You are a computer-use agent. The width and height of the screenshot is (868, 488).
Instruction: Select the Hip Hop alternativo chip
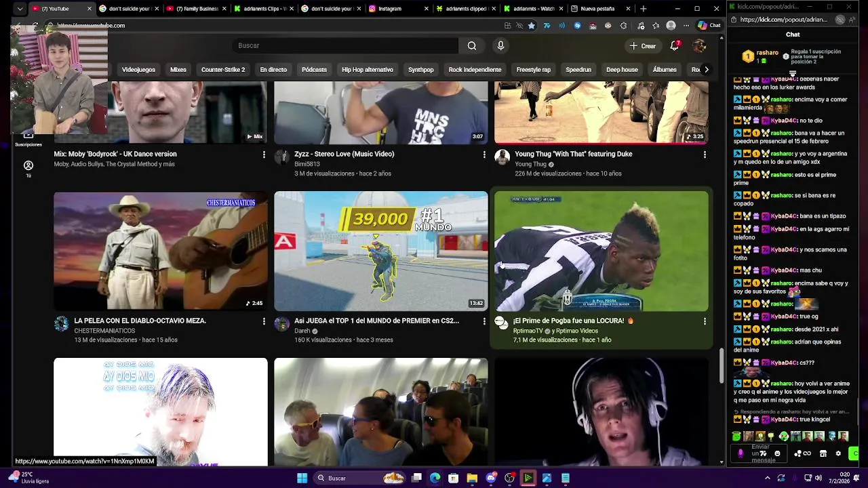(x=368, y=70)
